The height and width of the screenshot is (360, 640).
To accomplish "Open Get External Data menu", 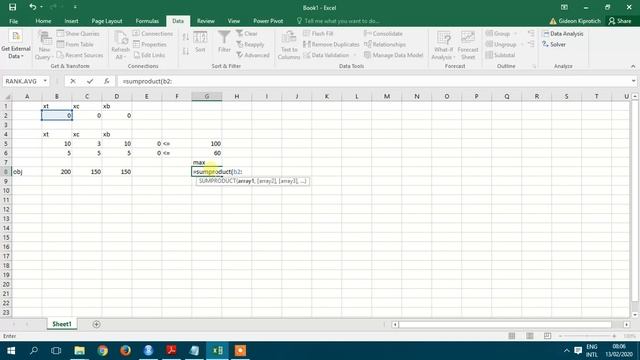I will point(16,45).
